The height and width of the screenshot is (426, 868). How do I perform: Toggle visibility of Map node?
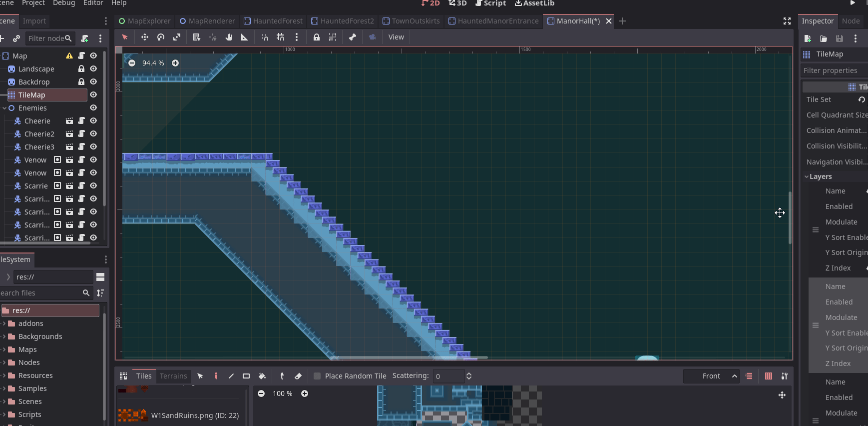click(93, 55)
